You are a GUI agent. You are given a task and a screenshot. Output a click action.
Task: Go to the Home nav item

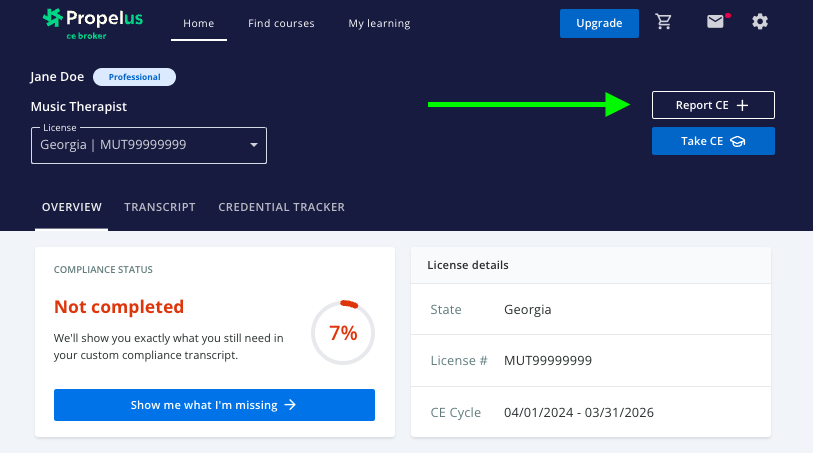(x=198, y=23)
